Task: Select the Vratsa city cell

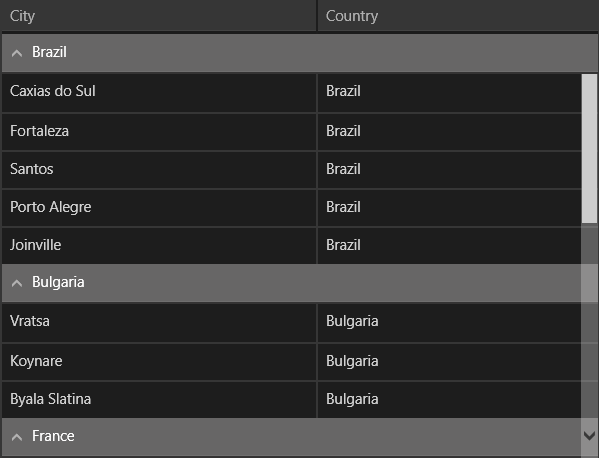Action: click(159, 322)
